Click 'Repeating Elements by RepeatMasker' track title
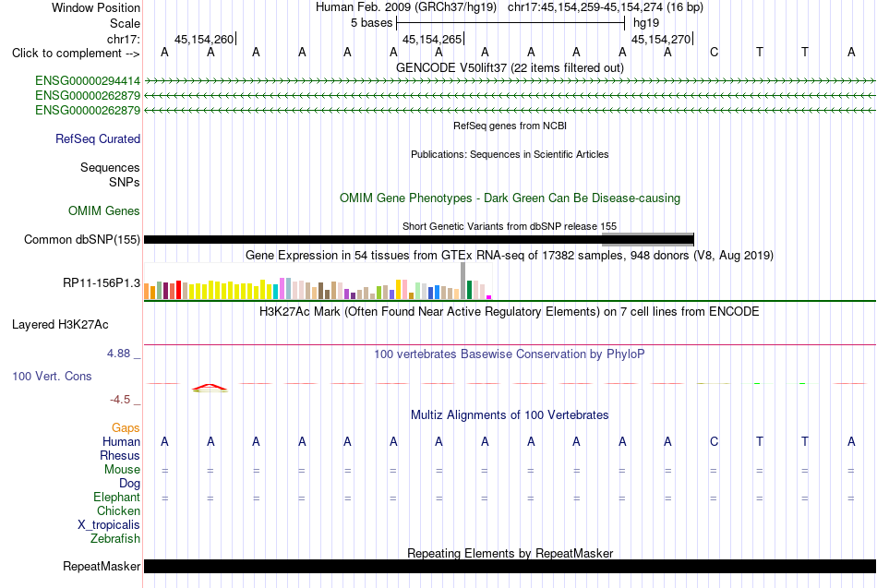Image resolution: width=877 pixels, height=588 pixels. tap(510, 553)
